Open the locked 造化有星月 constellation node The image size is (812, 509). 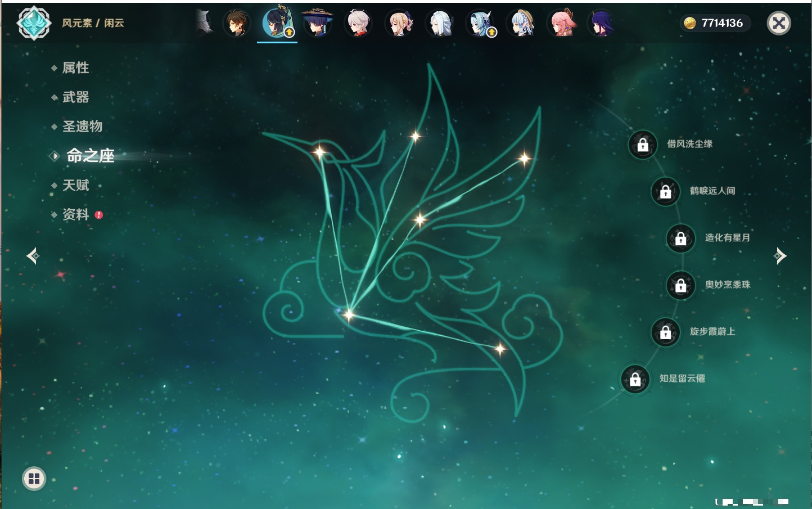coord(680,238)
